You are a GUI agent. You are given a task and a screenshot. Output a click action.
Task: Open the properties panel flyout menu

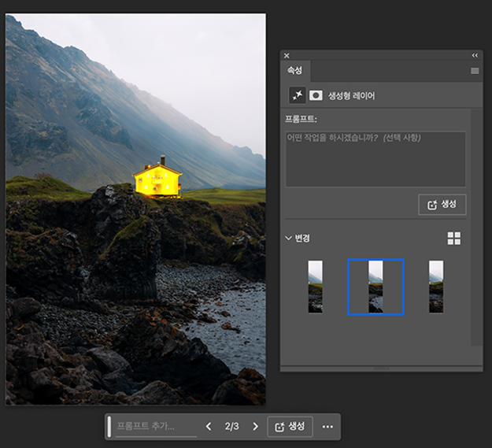[x=475, y=71]
